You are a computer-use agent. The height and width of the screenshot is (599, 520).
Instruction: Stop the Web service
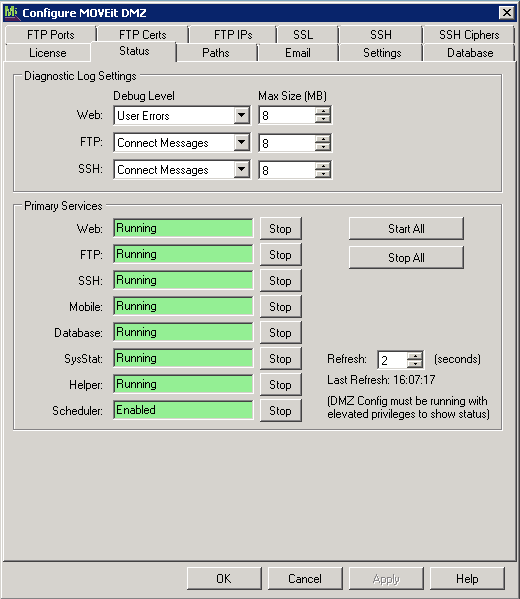[x=280, y=228]
